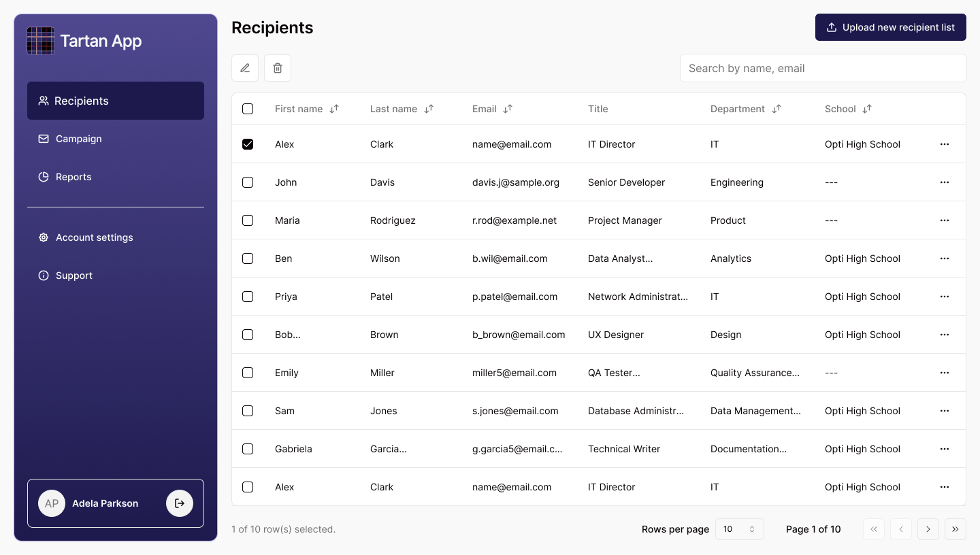Viewport: 980px width, 555px height.
Task: Click the Tartan App logo
Action: pyautogui.click(x=41, y=41)
